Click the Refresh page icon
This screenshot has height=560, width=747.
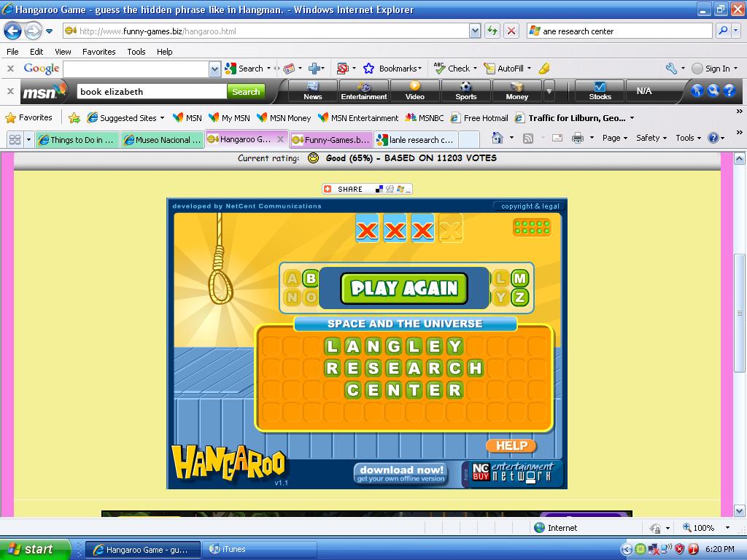pos(492,31)
